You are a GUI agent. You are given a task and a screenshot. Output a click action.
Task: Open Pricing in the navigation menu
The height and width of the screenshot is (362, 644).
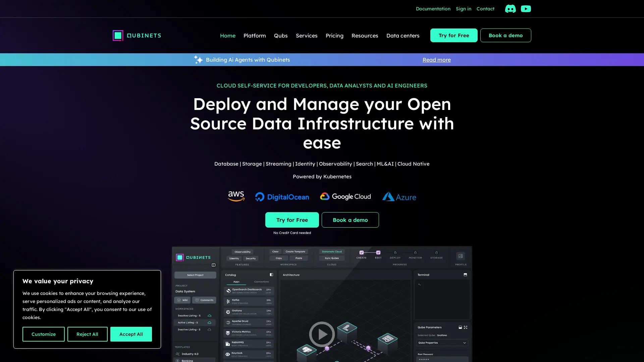coord(334,36)
